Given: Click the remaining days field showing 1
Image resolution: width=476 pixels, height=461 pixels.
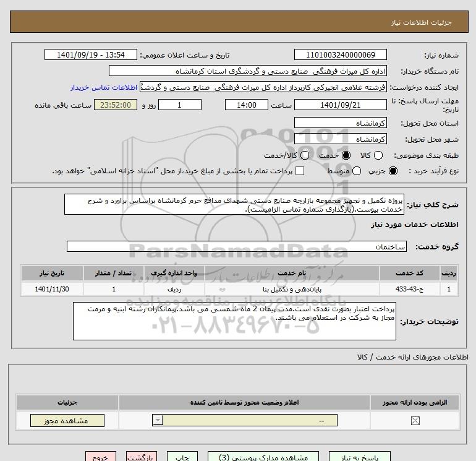Looking at the screenshot, I should [x=180, y=105].
